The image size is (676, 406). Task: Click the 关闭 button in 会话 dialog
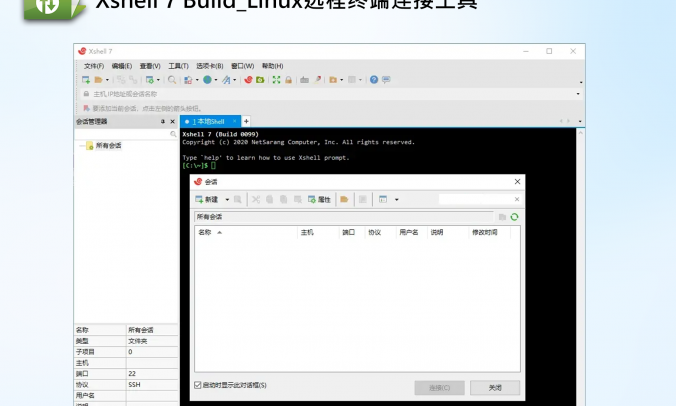[495, 387]
